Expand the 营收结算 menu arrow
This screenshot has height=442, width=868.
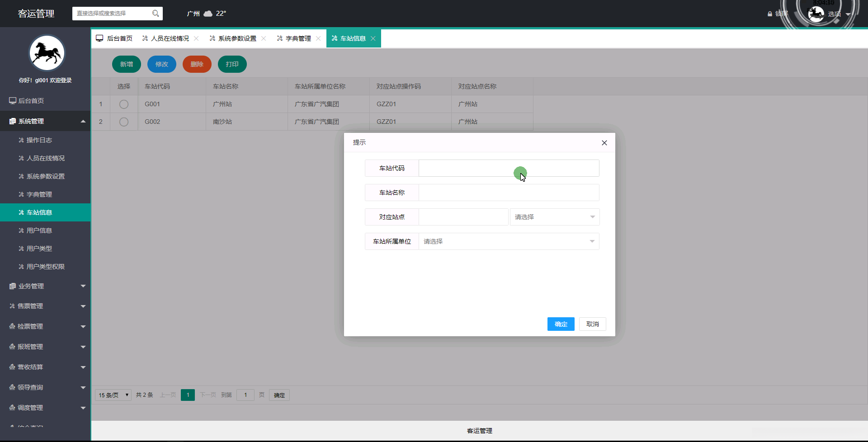pyautogui.click(x=83, y=367)
